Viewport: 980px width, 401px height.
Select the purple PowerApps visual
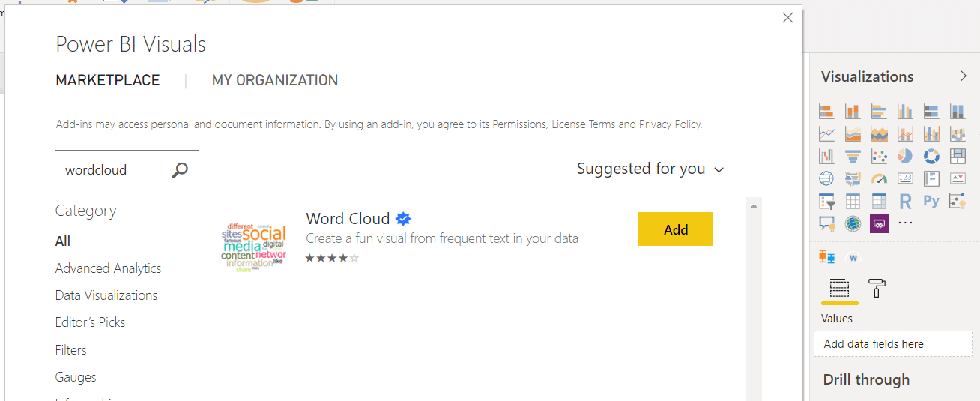[879, 223]
